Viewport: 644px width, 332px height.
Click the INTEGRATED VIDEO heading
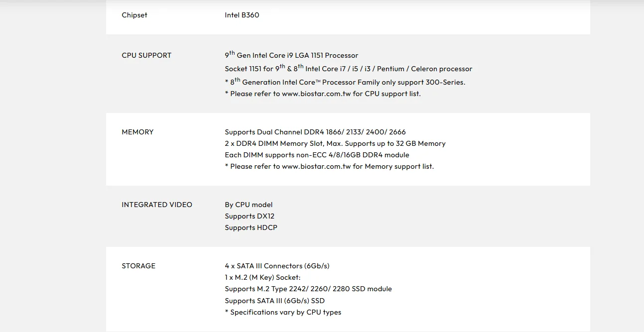(157, 205)
